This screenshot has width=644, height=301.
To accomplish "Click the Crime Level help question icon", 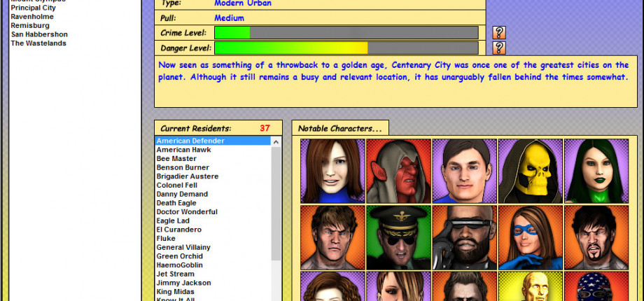I will coord(498,32).
